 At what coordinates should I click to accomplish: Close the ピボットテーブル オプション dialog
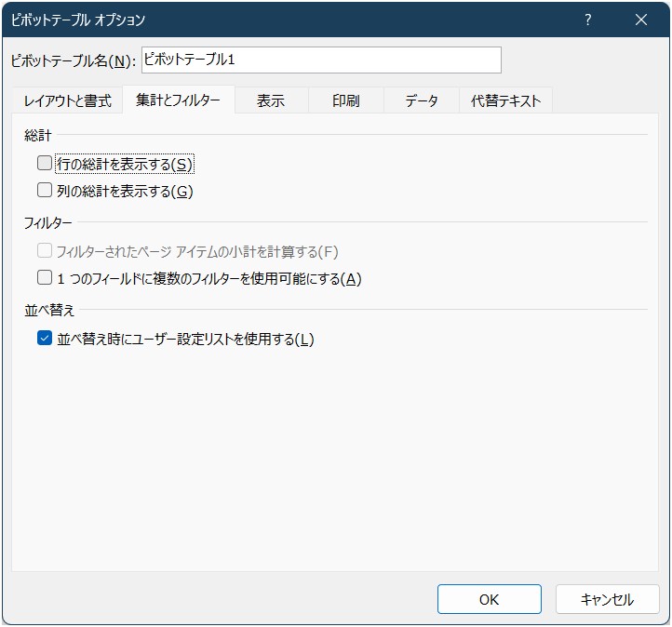[x=641, y=20]
